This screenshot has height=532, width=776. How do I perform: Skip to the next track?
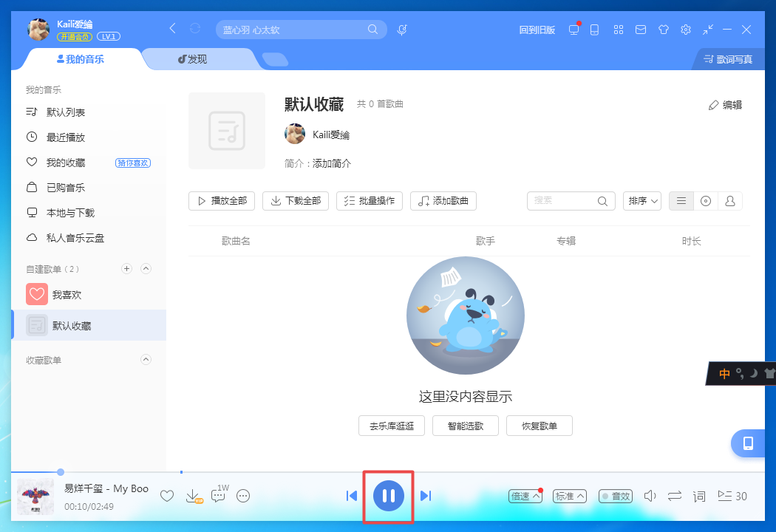(x=426, y=496)
